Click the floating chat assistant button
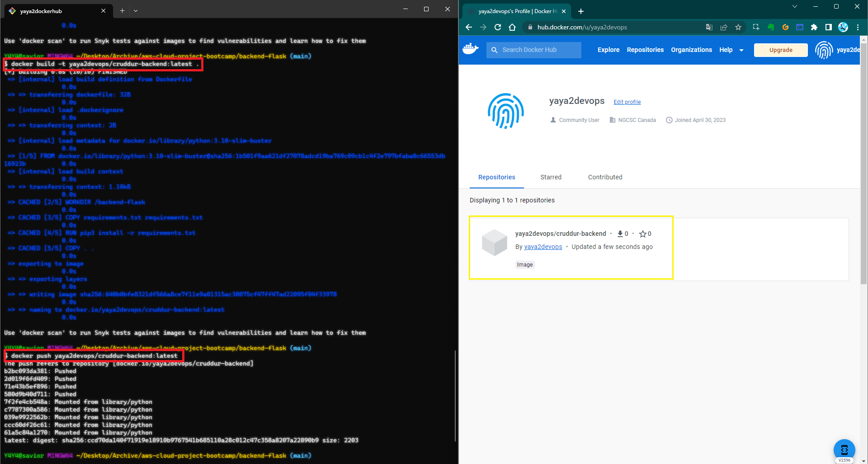 click(x=844, y=450)
